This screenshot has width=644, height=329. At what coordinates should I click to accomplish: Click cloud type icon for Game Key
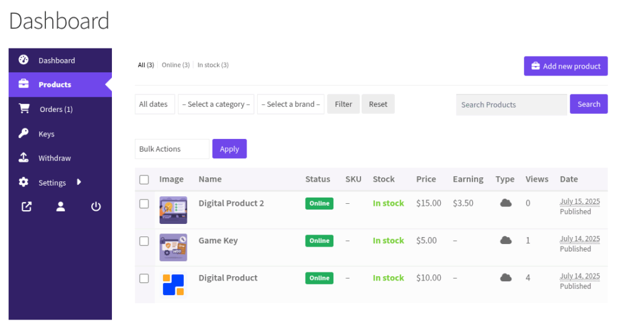point(506,240)
